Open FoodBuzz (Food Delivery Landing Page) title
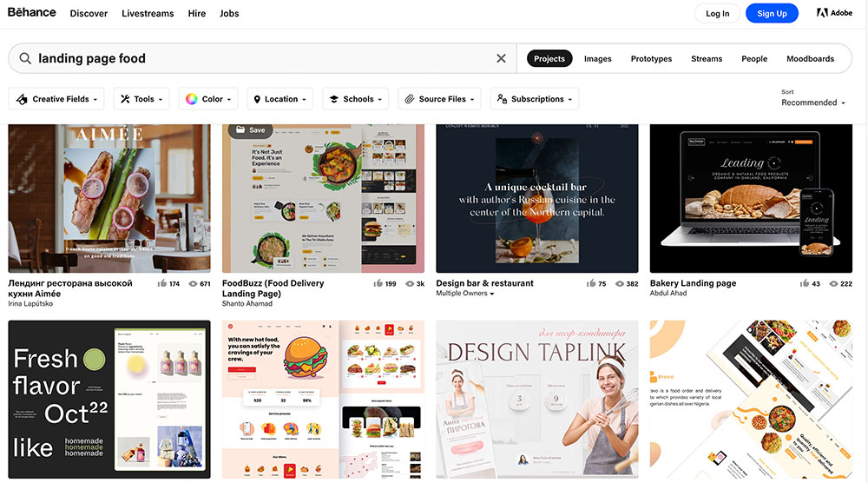868x483 pixels. click(x=273, y=288)
